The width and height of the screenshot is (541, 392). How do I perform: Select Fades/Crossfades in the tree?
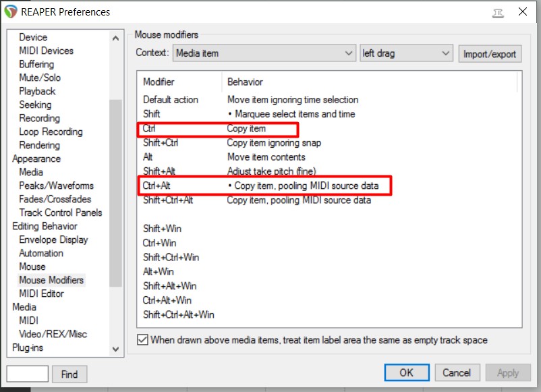tap(55, 199)
